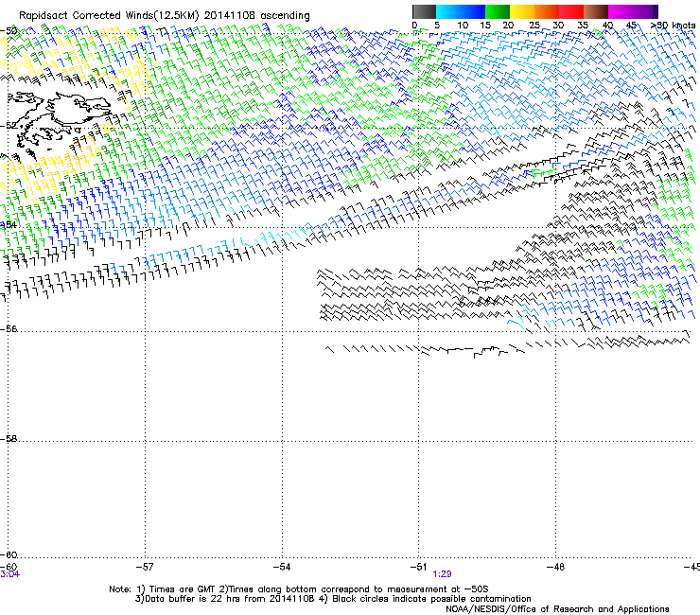Click the -58 latitude axis label

click(8, 439)
